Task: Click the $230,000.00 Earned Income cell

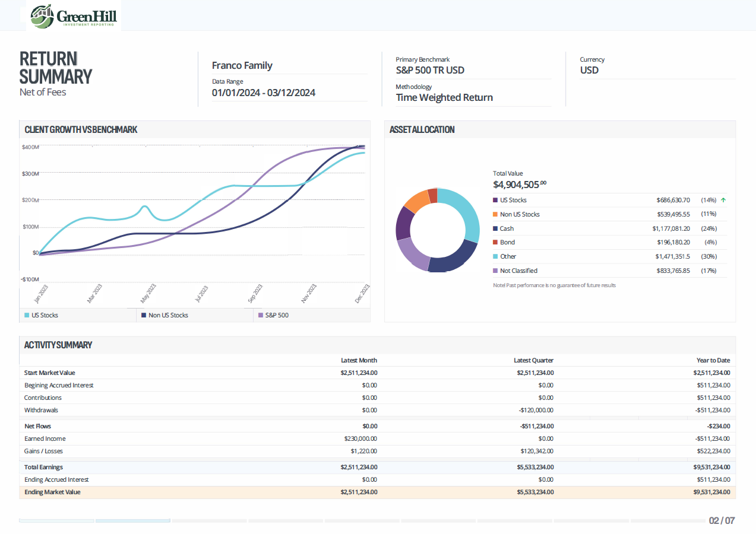Action: pyautogui.click(x=360, y=438)
